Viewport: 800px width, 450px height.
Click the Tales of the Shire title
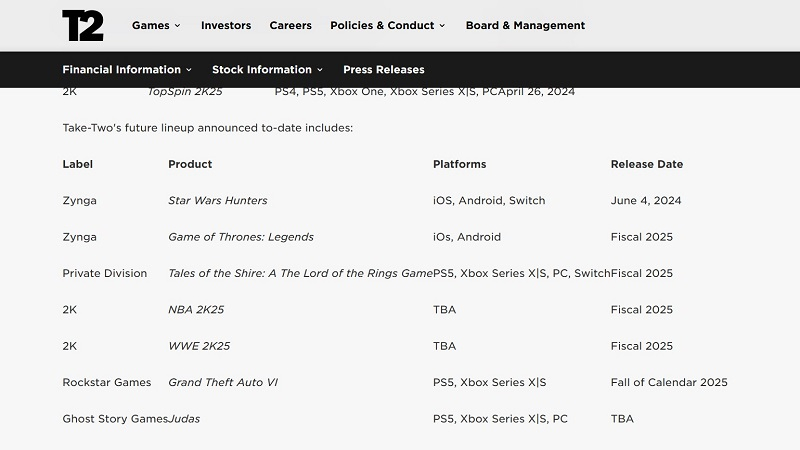300,273
